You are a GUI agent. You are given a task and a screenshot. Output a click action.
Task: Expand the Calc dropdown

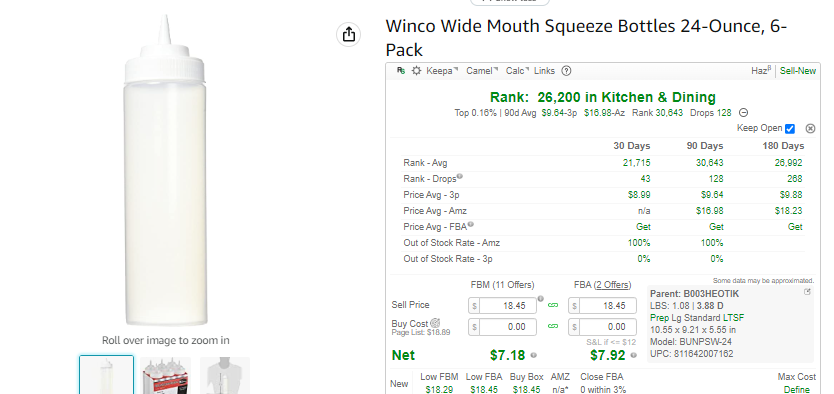517,71
